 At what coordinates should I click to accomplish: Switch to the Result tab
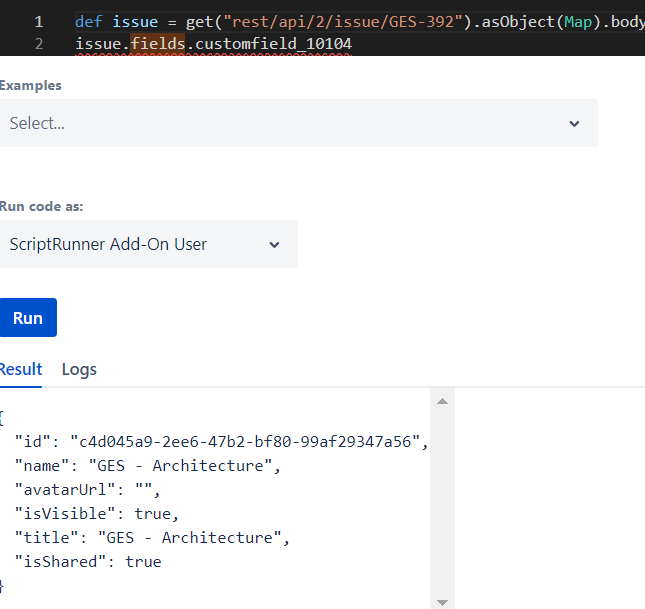pyautogui.click(x=21, y=369)
